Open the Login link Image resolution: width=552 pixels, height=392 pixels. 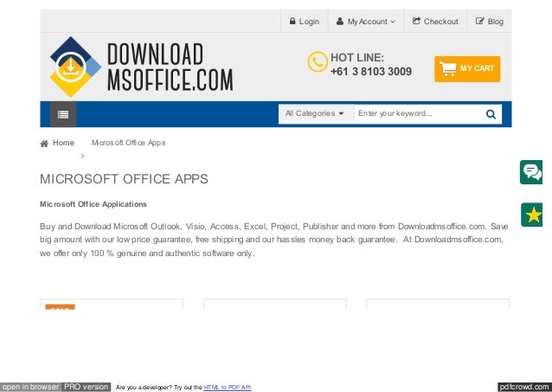[x=305, y=22]
